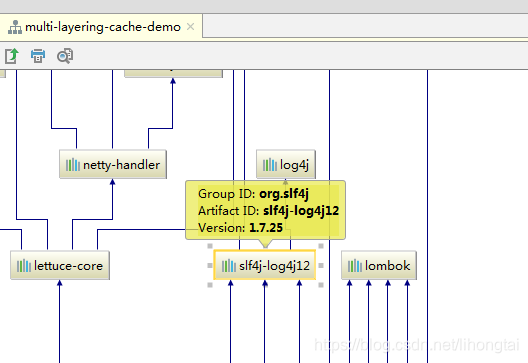The width and height of the screenshot is (528, 363).
Task: Click the library icon on netty-handler node
Action: coord(73,165)
